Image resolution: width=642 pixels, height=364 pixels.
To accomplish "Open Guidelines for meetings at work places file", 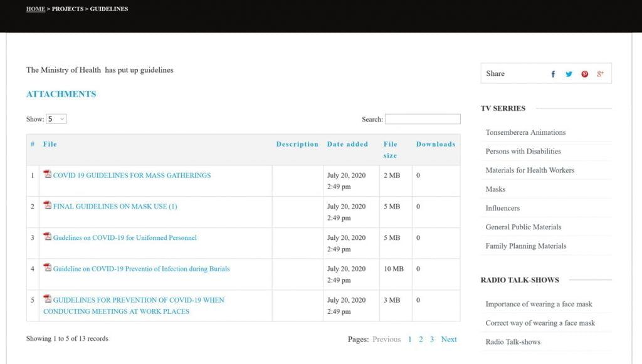I will [134, 306].
